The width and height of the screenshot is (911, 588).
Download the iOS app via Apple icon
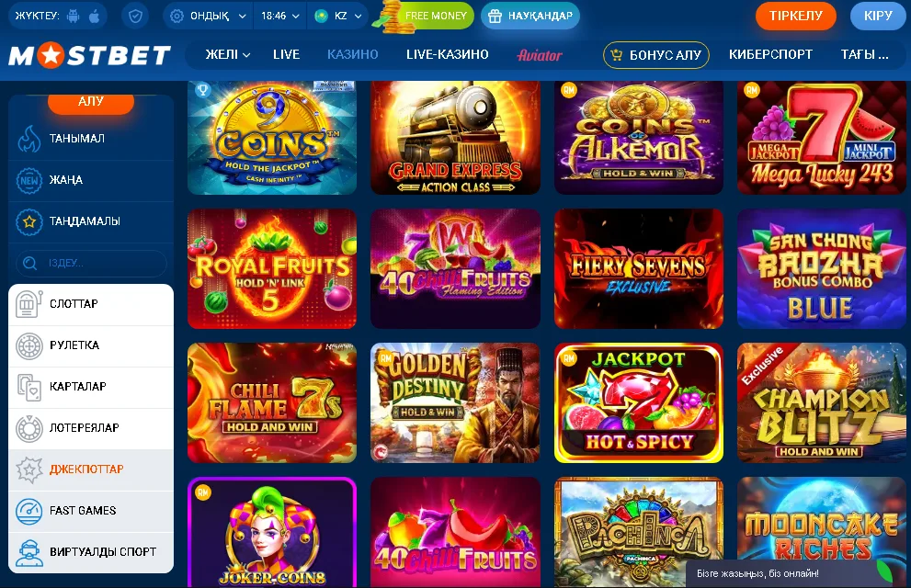[x=95, y=16]
